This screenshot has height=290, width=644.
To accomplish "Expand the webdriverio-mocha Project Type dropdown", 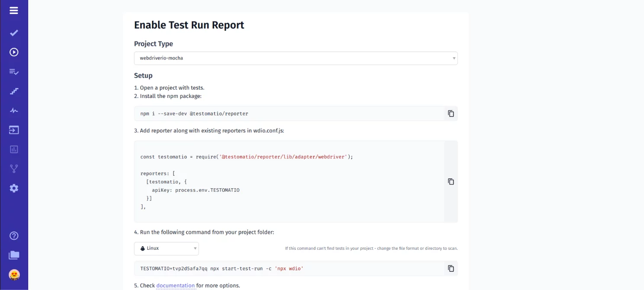I will tap(296, 58).
